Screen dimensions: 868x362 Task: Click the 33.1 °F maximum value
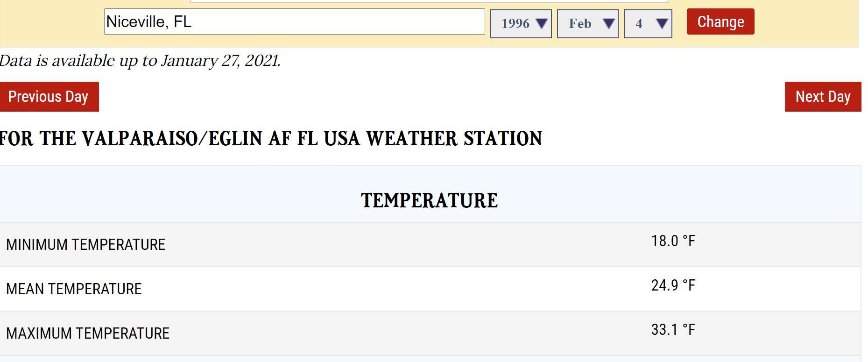673,330
